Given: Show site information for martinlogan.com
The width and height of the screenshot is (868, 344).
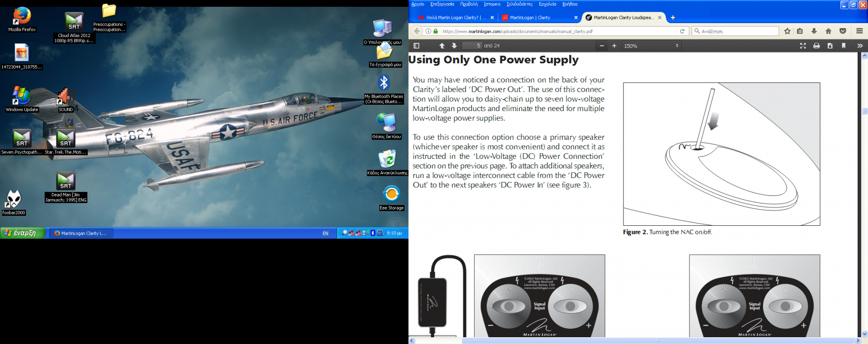Looking at the screenshot, I should (x=428, y=31).
